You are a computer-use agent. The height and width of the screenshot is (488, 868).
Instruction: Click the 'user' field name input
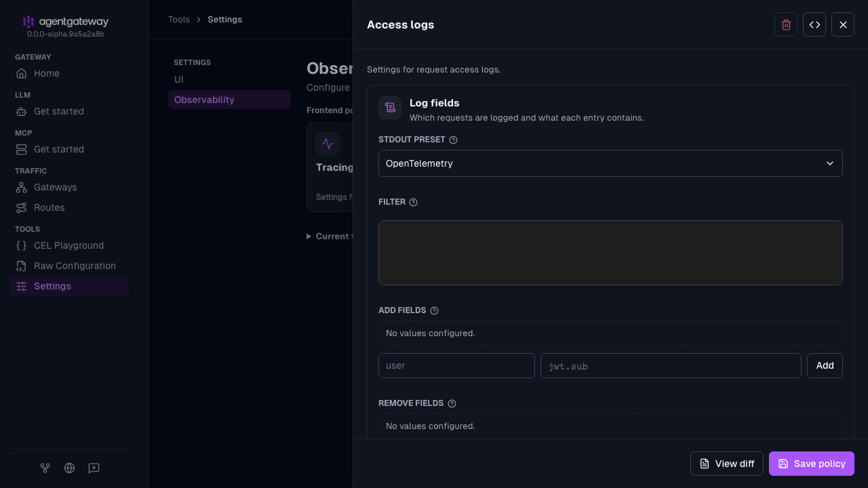pyautogui.click(x=456, y=365)
